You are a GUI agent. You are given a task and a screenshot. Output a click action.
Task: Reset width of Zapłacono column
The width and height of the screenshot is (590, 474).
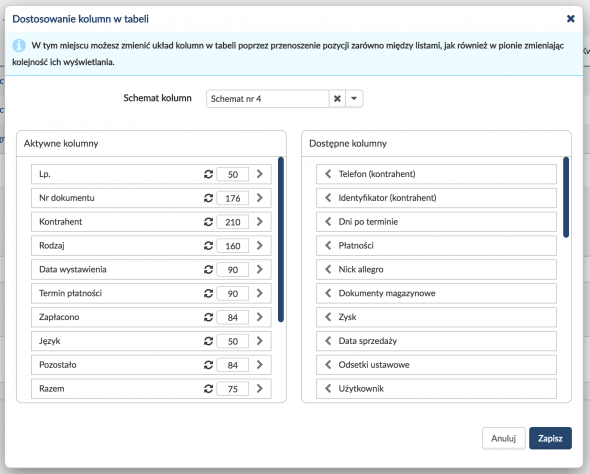(x=208, y=317)
